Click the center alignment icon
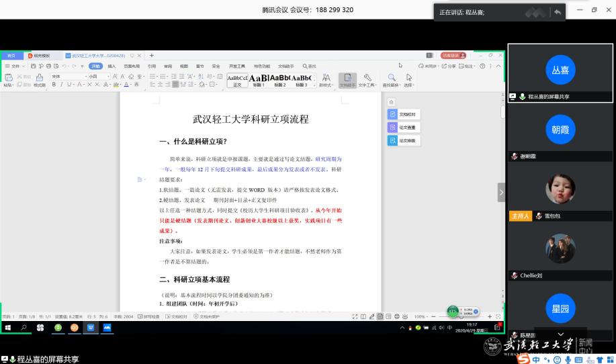Viewport: 616px width, 364px height. (x=161, y=85)
